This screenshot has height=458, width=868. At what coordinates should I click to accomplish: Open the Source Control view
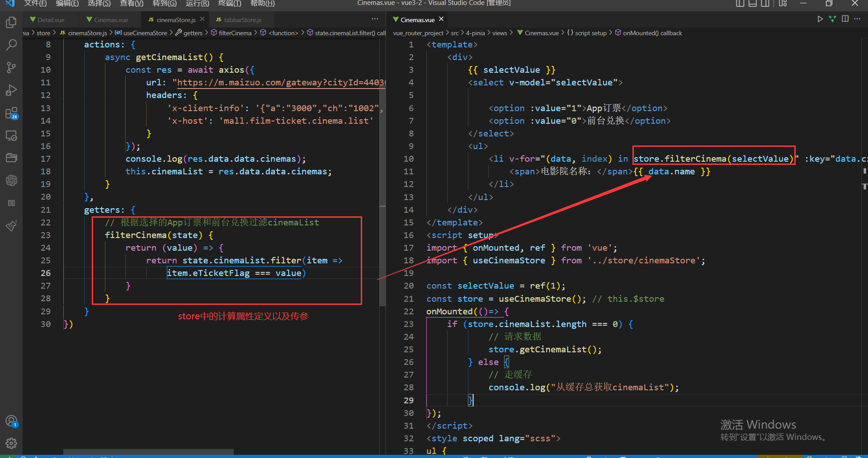click(x=11, y=68)
